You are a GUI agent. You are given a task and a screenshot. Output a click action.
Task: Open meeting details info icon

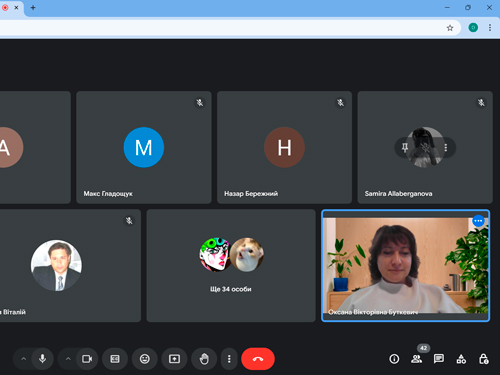tap(394, 359)
